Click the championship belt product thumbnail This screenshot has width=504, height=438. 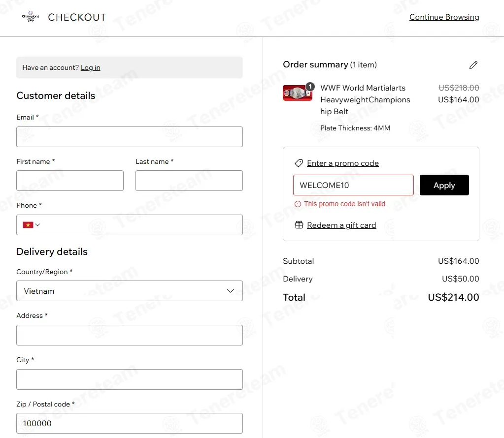tap(297, 93)
